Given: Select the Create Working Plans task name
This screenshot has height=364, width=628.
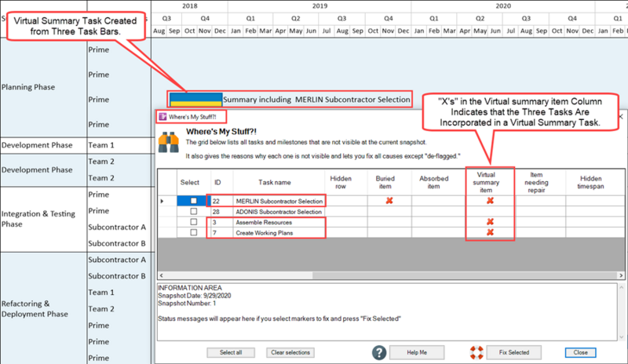Looking at the screenshot, I should (x=265, y=233).
